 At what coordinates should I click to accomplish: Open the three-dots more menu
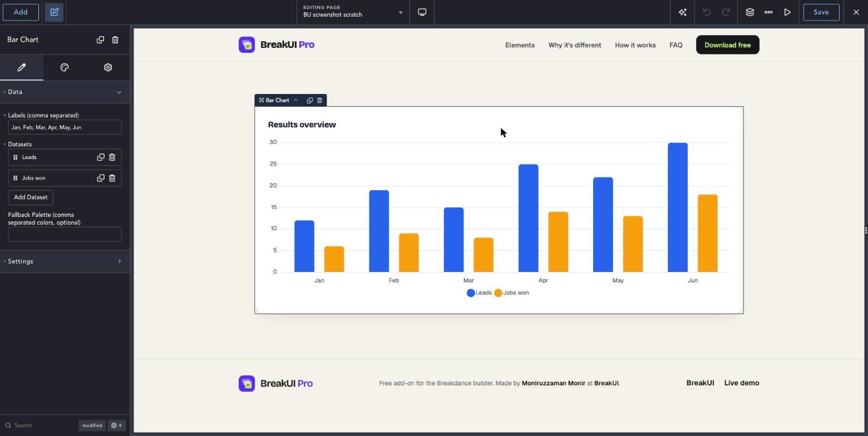768,12
